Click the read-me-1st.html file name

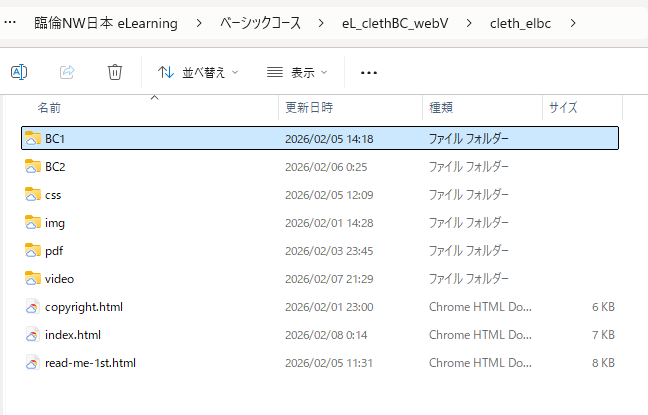[x=90, y=363]
